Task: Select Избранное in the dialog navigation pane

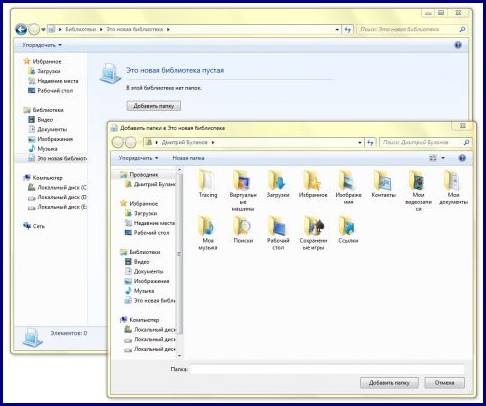Action: point(139,203)
